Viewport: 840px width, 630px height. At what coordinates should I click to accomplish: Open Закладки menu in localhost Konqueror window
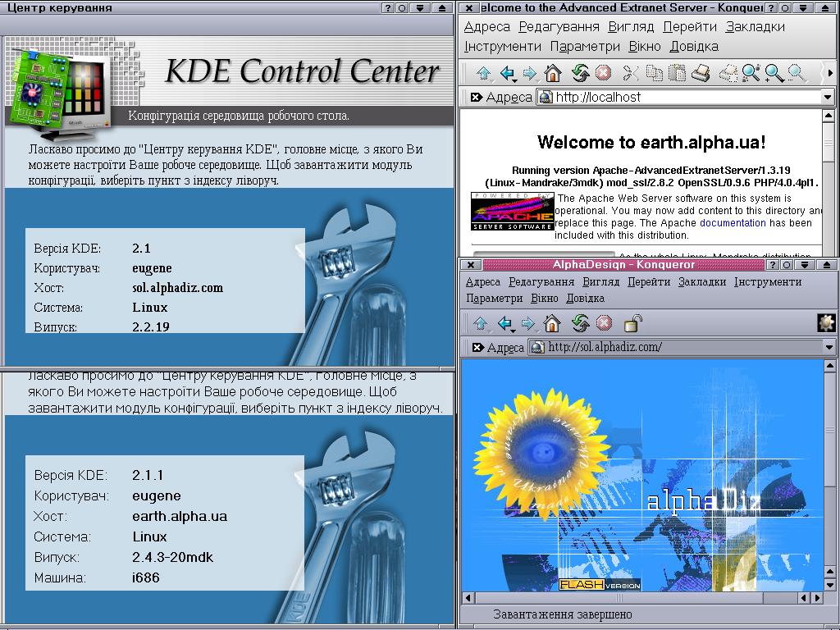coord(755,27)
